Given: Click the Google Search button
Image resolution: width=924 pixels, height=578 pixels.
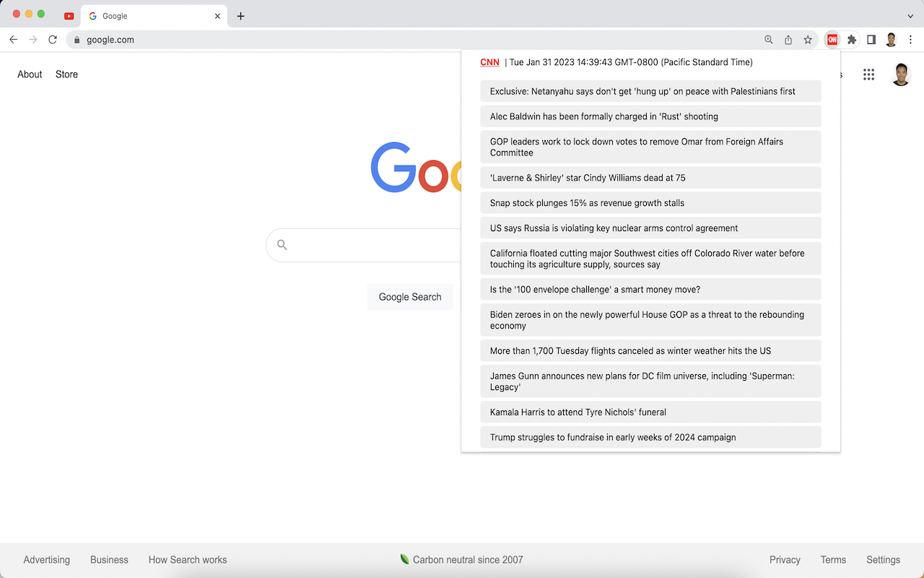Looking at the screenshot, I should click(410, 297).
